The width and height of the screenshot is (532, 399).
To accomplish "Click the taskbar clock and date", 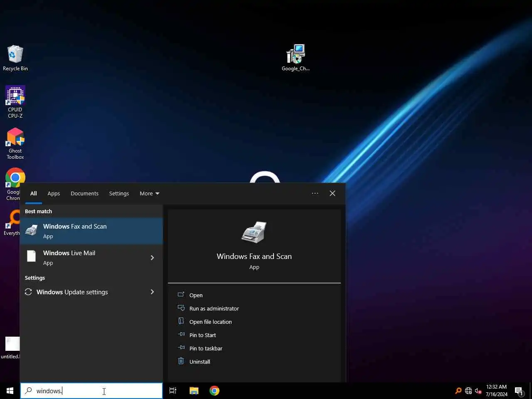I will tap(497, 391).
